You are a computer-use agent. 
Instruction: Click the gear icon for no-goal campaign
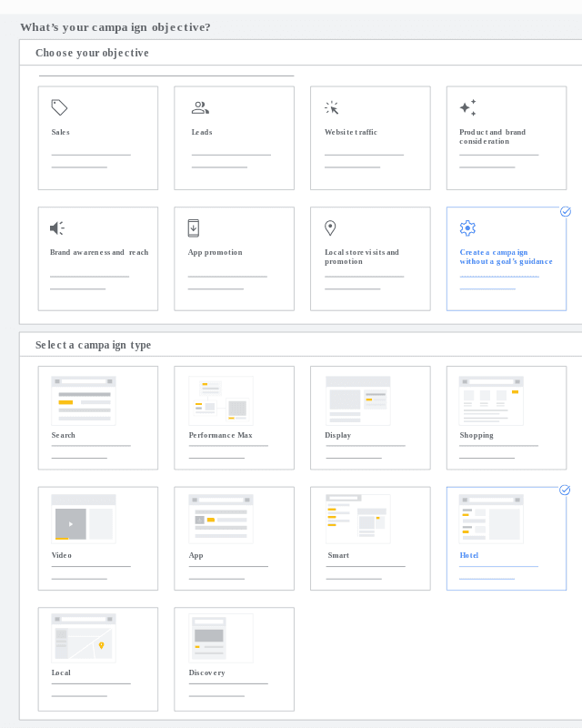(x=467, y=228)
